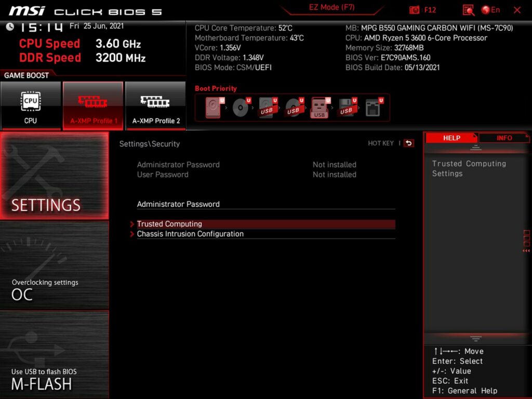Select the optical disc boot device icon
Image resolution: width=532 pixels, height=399 pixels.
tap(241, 108)
